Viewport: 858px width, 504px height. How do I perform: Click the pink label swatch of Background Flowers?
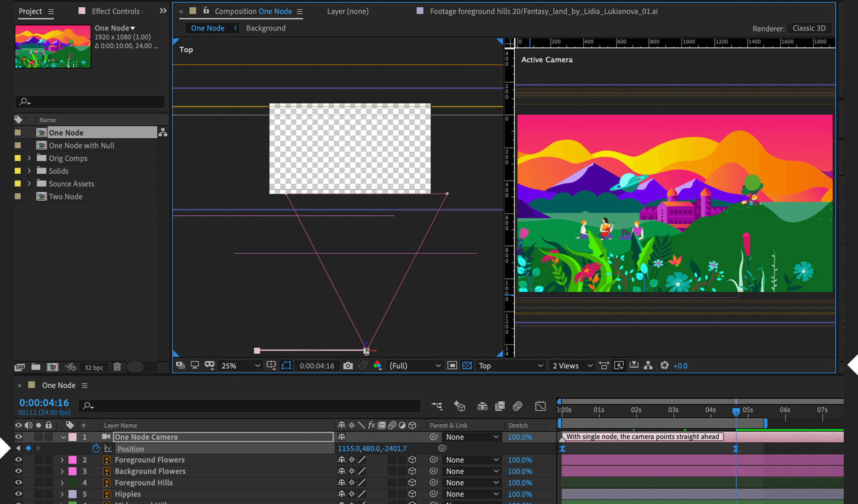tap(72, 471)
